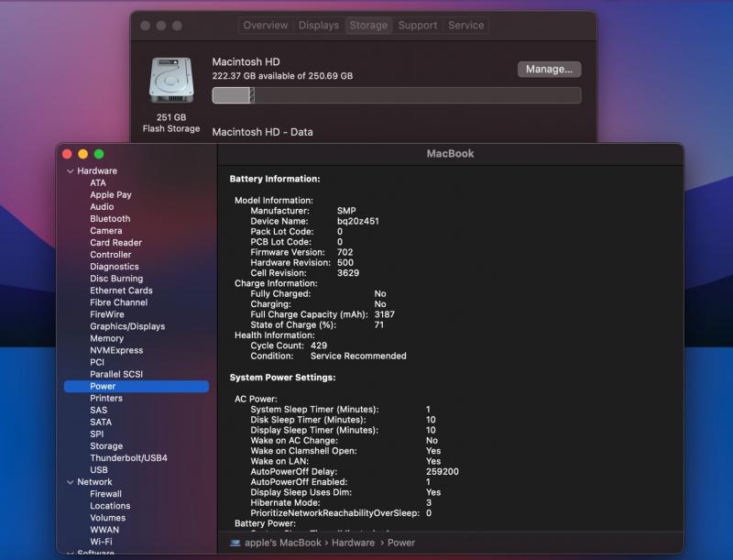Select Bluetooth in the sidebar
This screenshot has height=560, width=733.
click(x=110, y=219)
